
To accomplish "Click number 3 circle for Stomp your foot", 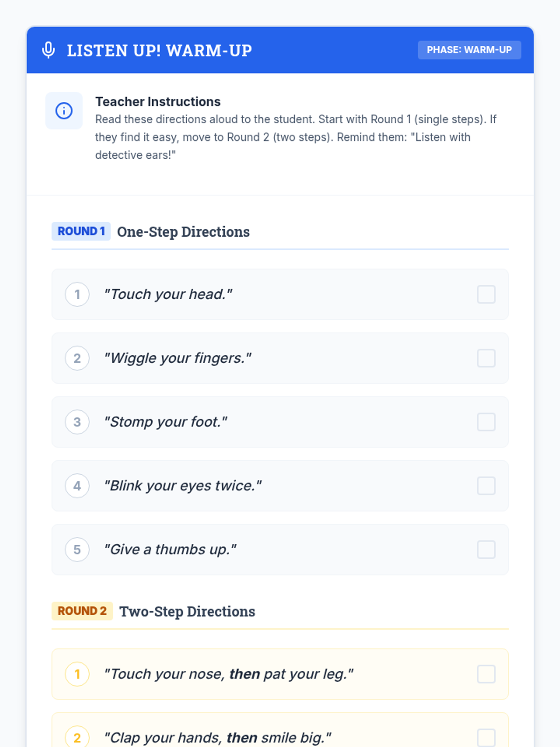I will (77, 422).
